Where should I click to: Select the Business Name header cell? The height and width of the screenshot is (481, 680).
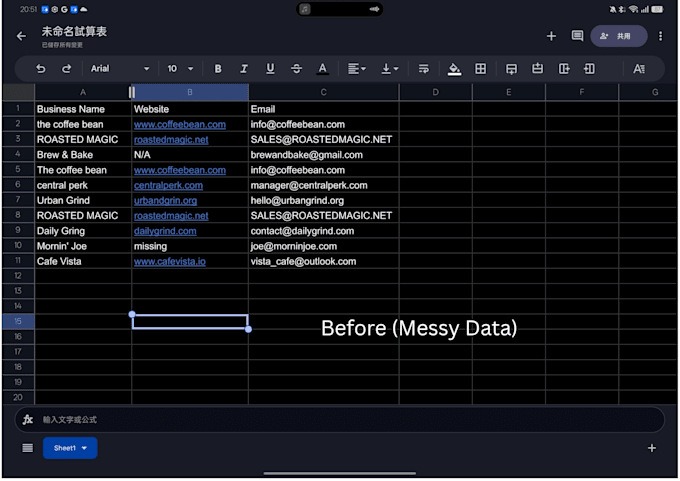(83, 109)
